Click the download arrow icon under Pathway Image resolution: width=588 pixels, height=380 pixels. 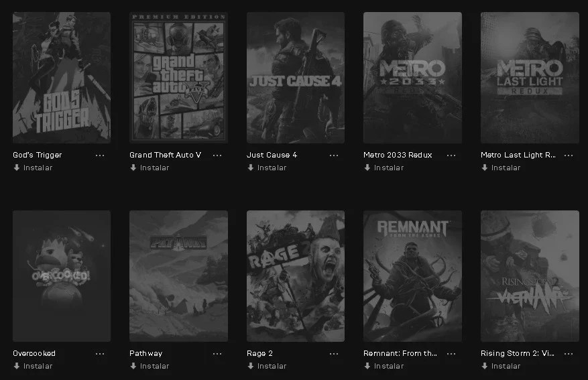[133, 366]
